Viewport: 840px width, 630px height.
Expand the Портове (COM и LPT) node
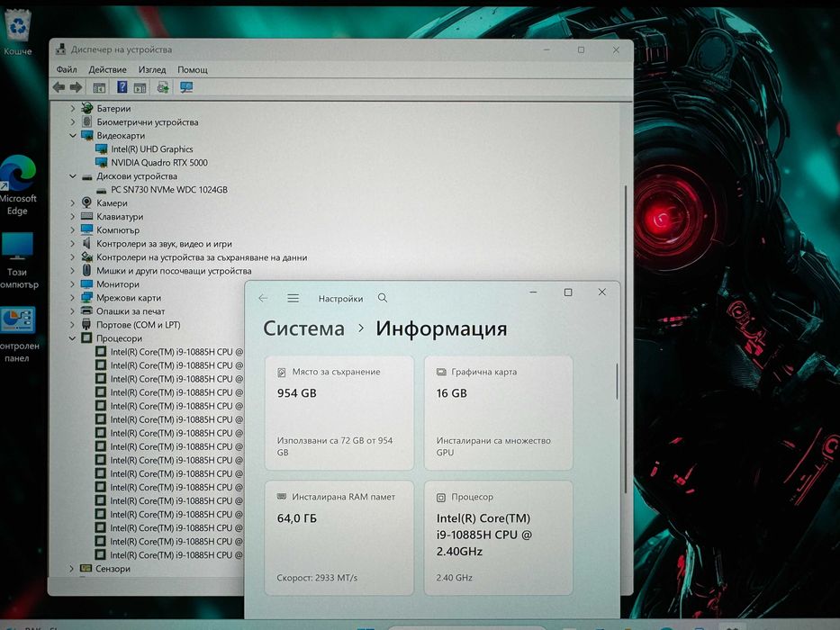(x=73, y=325)
